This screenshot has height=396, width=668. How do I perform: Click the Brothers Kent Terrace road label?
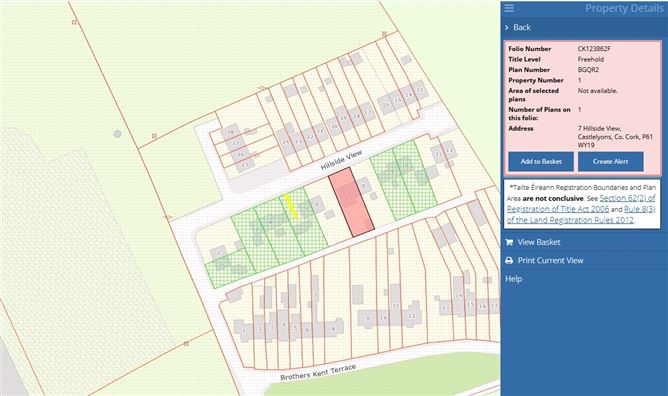coord(318,373)
